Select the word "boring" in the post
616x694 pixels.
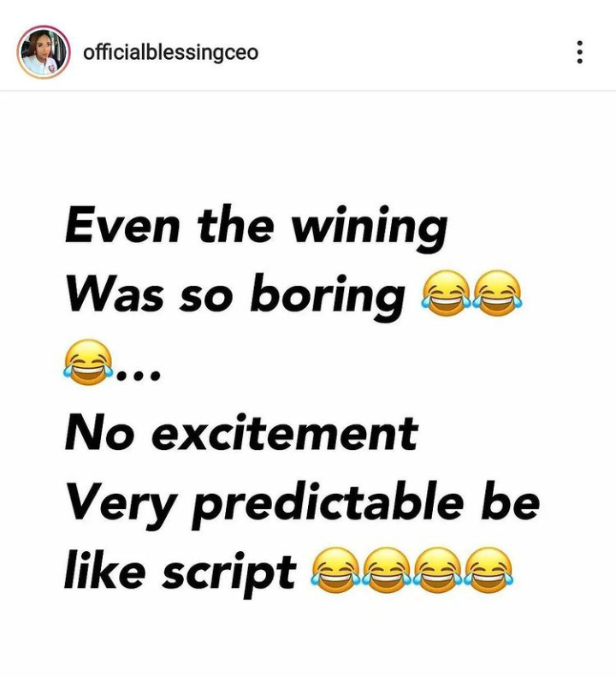point(328,297)
